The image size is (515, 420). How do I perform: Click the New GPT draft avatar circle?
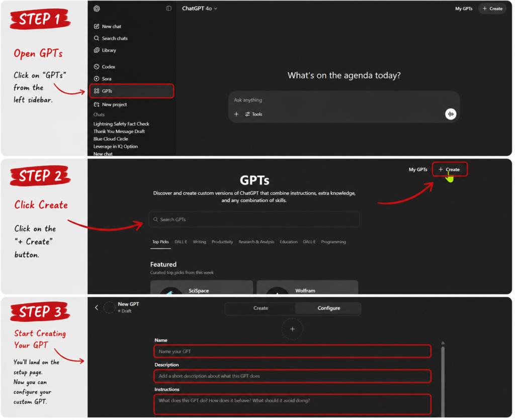109,308
